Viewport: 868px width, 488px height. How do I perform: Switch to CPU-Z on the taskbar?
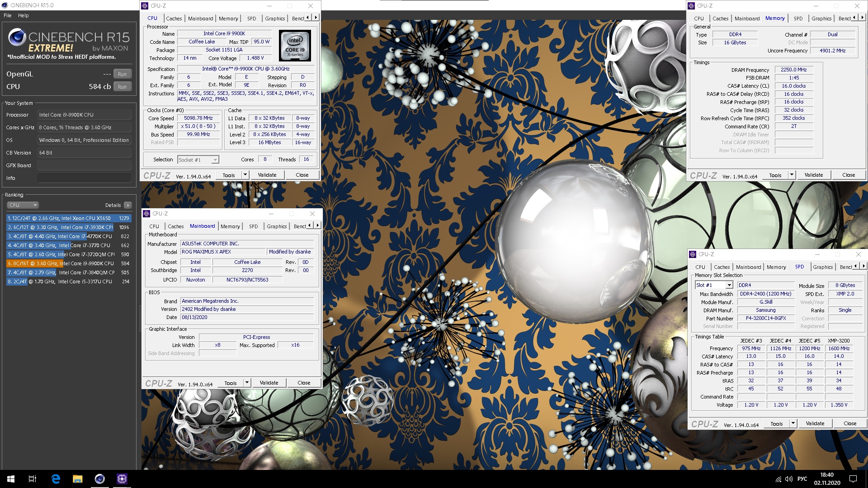tap(122, 479)
